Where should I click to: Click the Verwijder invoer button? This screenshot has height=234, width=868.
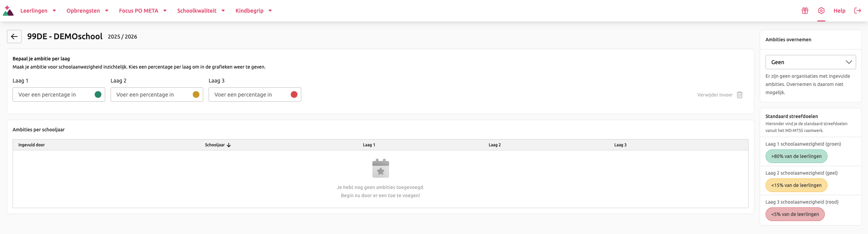[720, 95]
